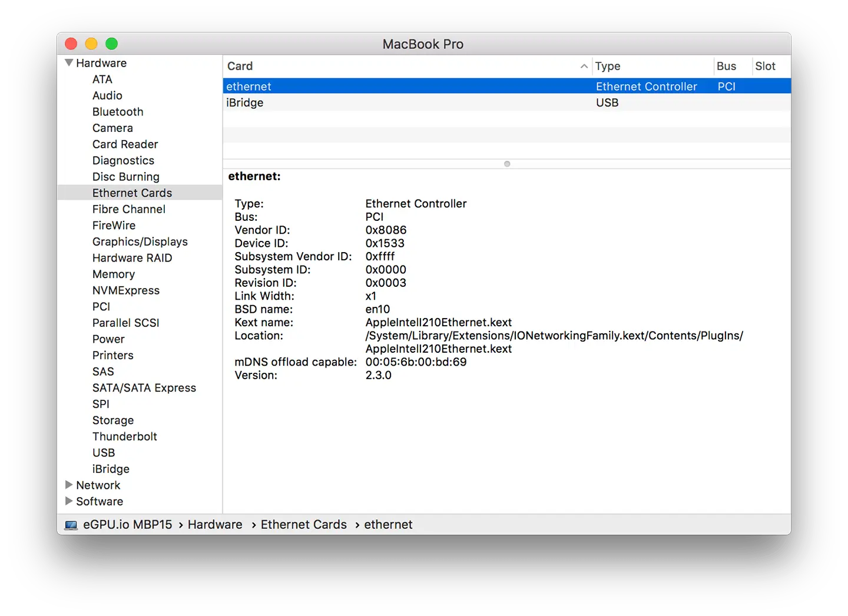Screen dimensions: 848x616
Task: Select Printers in the sidebar
Action: point(112,355)
